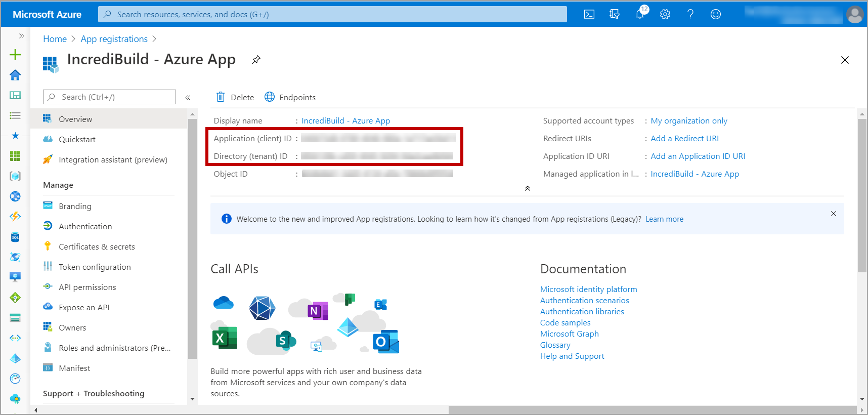Image resolution: width=868 pixels, height=415 pixels.
Task: Click the feedback smiley icon
Action: (x=716, y=14)
